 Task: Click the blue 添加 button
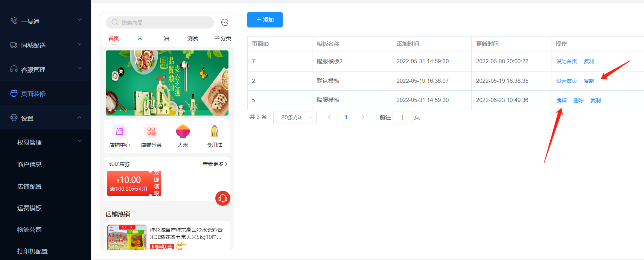265,20
